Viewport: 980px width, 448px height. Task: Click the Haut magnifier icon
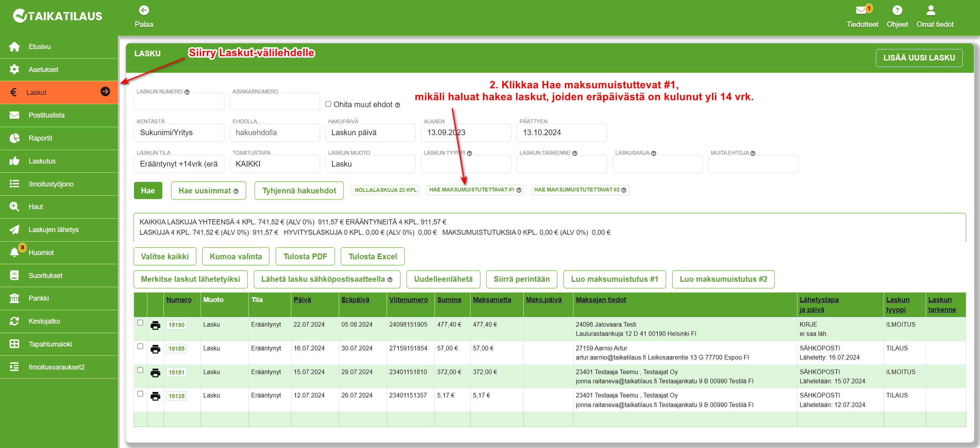tap(14, 207)
